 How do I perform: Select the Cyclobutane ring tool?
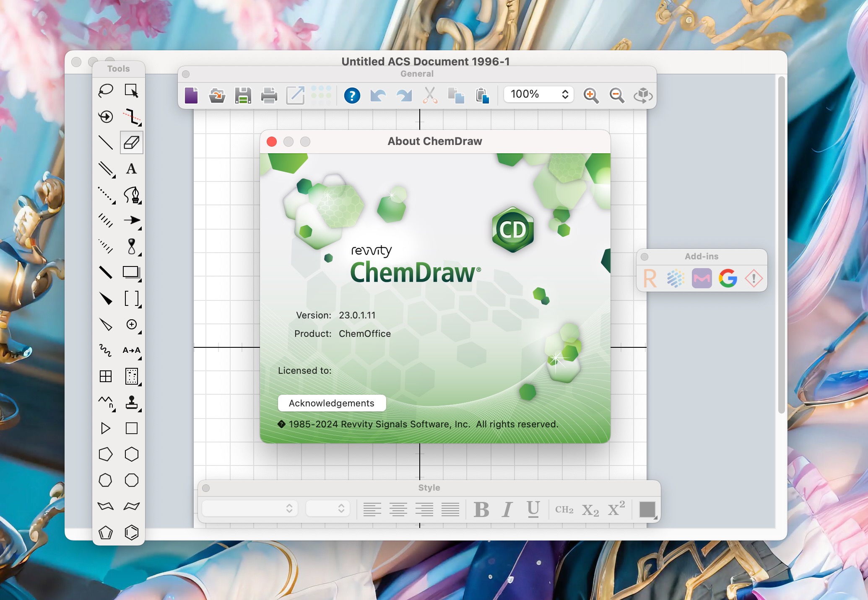pos(132,428)
